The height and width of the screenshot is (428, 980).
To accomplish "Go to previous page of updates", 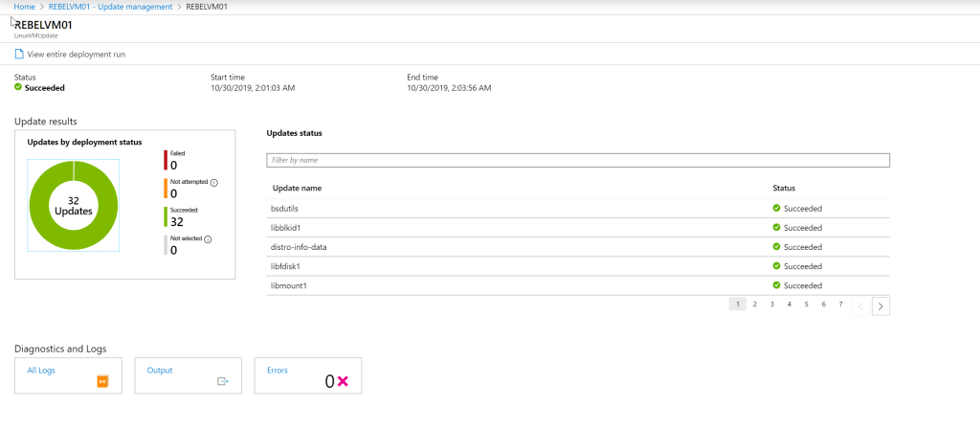I will pos(859,305).
